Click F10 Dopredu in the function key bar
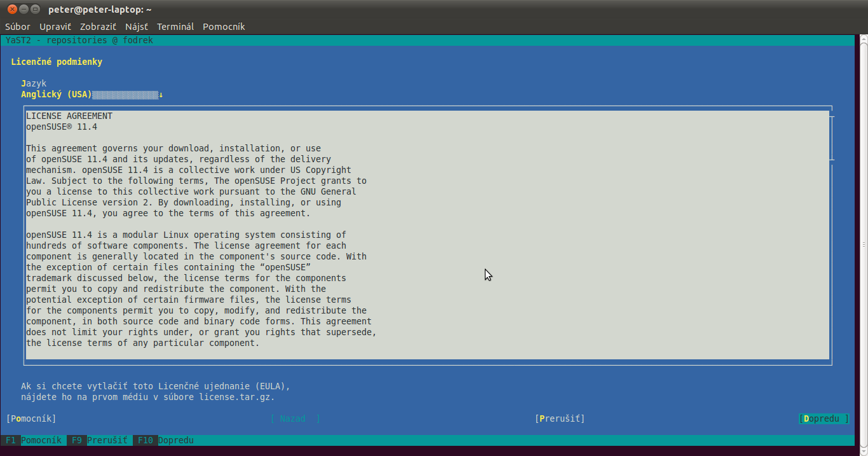Viewport: 868px width, 456px height. (166, 440)
